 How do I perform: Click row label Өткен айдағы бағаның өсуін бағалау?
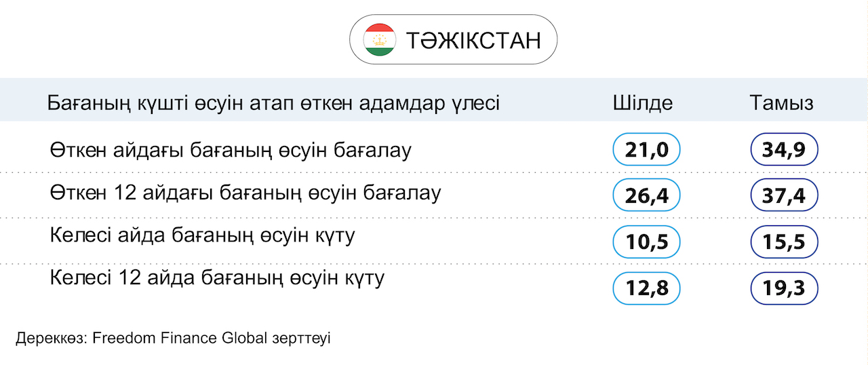coord(231,151)
